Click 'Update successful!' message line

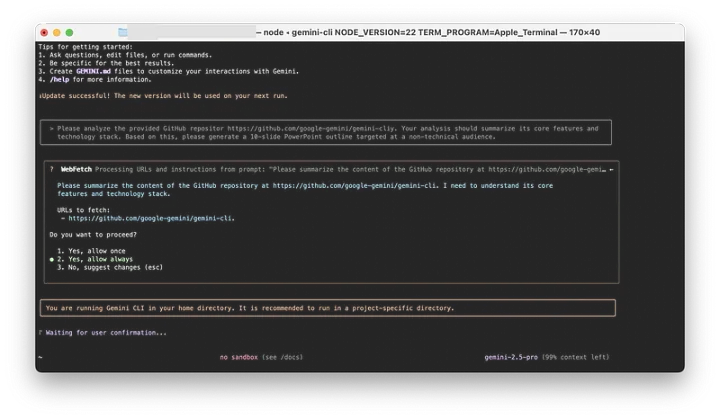pyautogui.click(x=163, y=96)
